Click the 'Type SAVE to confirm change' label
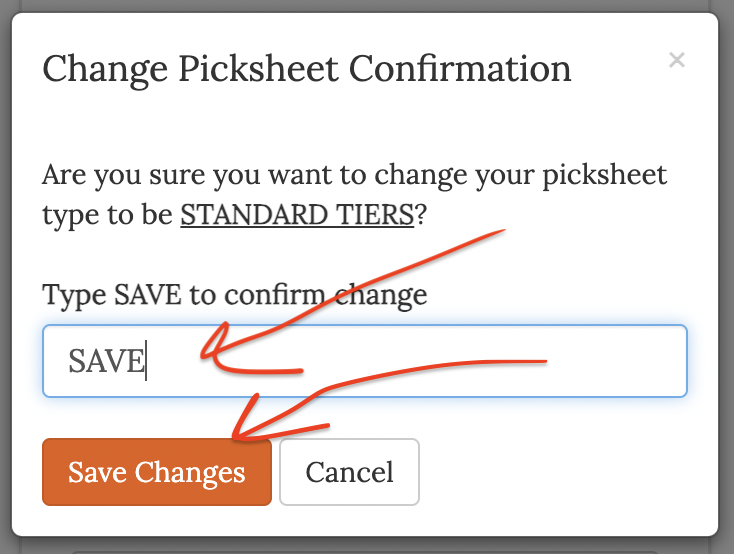The height and width of the screenshot is (554, 734). 235,295
